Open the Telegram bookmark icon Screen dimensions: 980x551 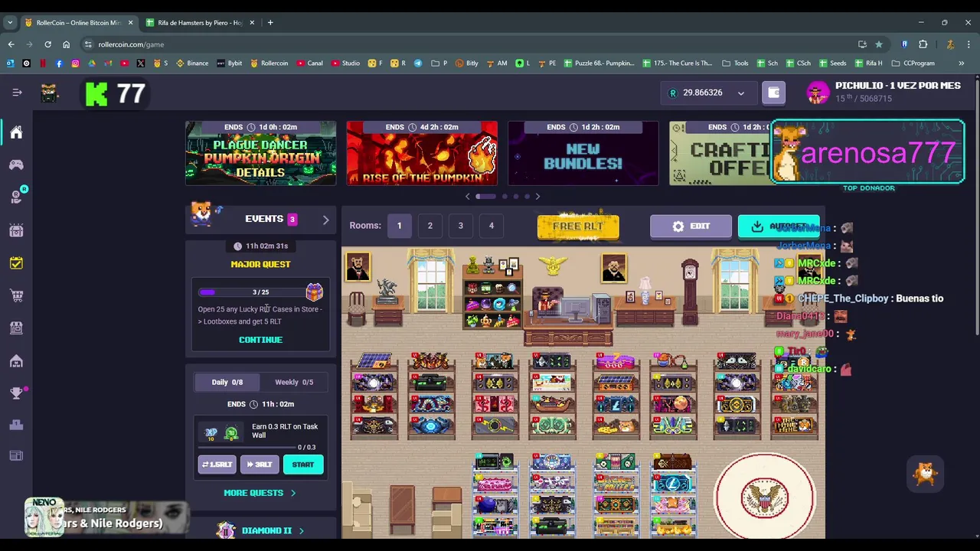click(x=418, y=63)
